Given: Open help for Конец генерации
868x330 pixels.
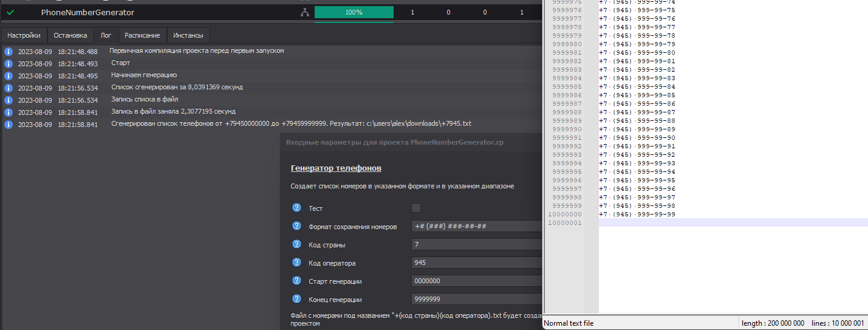Looking at the screenshot, I should (297, 299).
